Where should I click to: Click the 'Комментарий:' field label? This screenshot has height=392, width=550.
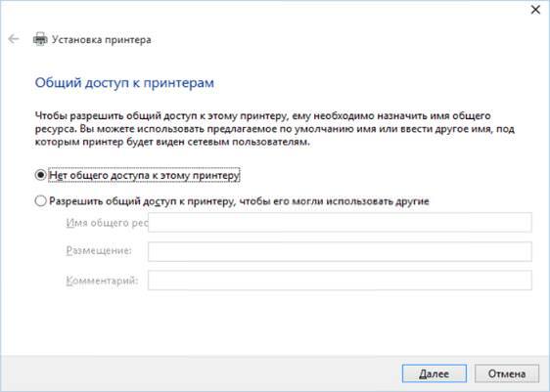(x=102, y=281)
